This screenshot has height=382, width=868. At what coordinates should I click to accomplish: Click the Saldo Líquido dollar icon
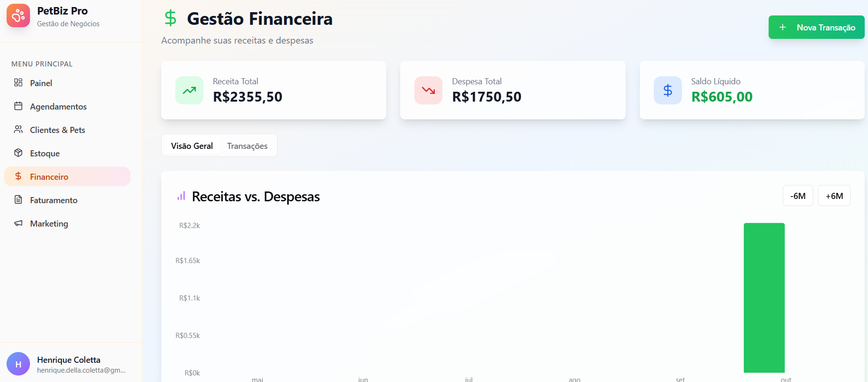click(x=667, y=90)
